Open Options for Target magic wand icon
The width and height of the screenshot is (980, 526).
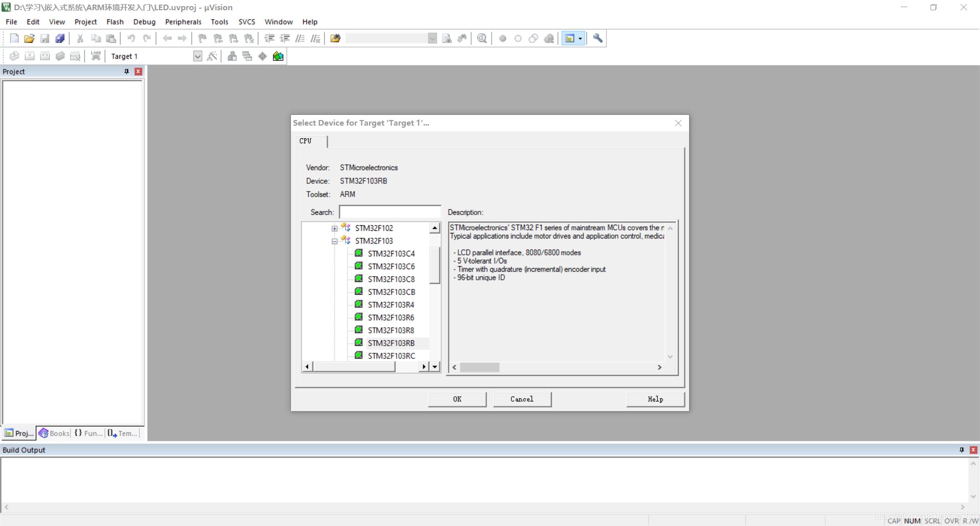point(212,56)
